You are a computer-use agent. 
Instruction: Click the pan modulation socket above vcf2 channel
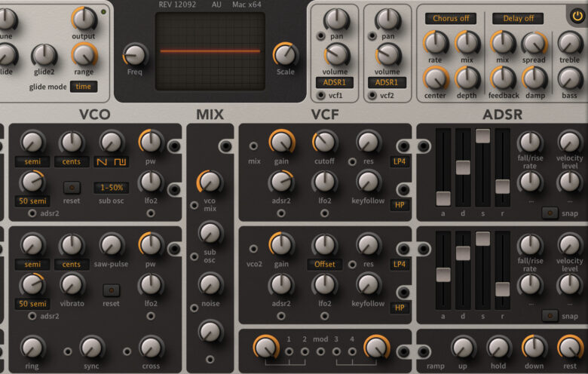pyautogui.click(x=372, y=36)
